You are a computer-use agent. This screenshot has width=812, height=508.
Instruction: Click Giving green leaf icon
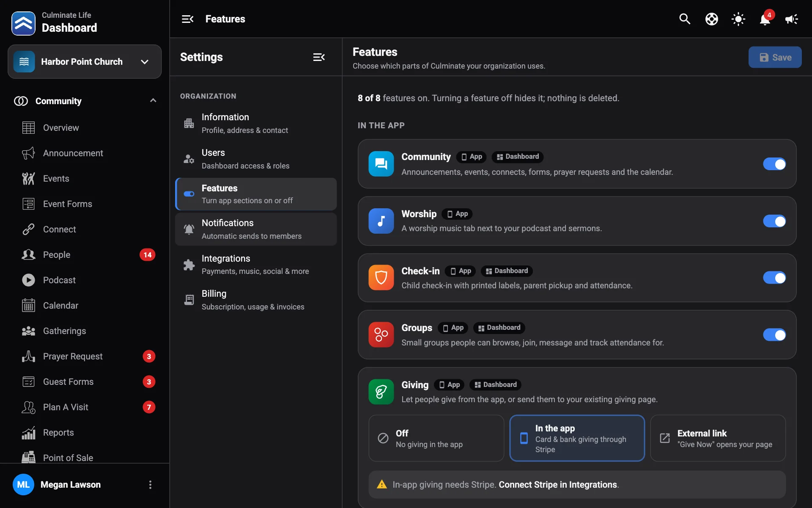tap(381, 392)
